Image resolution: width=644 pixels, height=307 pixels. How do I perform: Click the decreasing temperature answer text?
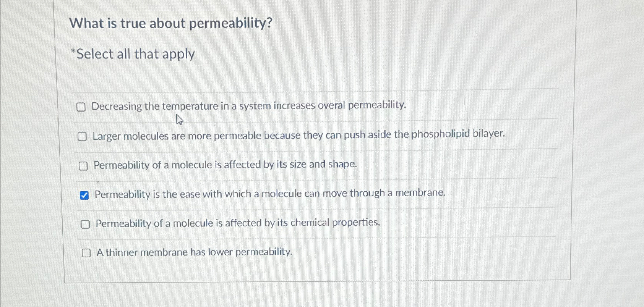click(x=249, y=106)
